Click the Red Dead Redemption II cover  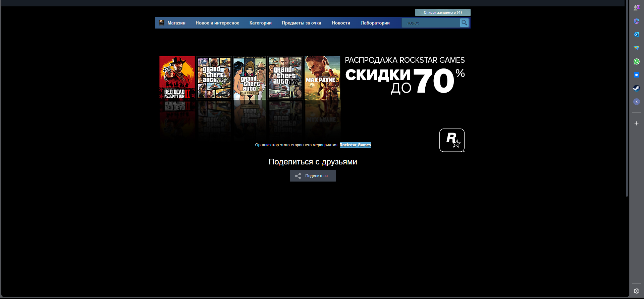click(177, 78)
